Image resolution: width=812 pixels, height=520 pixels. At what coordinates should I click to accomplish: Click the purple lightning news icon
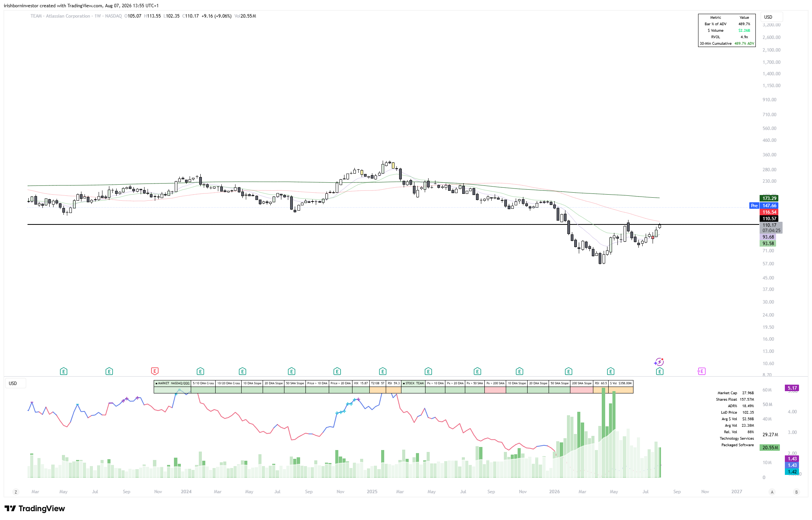(659, 362)
